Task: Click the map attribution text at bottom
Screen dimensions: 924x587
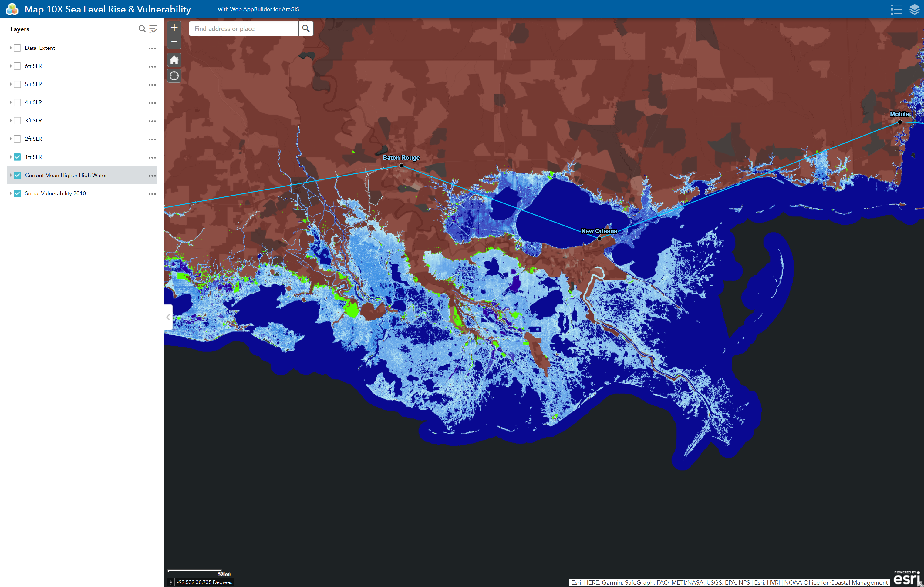Action: pyautogui.click(x=729, y=582)
